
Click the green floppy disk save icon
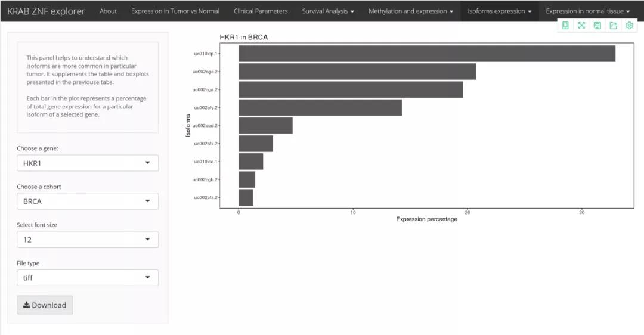[597, 26]
